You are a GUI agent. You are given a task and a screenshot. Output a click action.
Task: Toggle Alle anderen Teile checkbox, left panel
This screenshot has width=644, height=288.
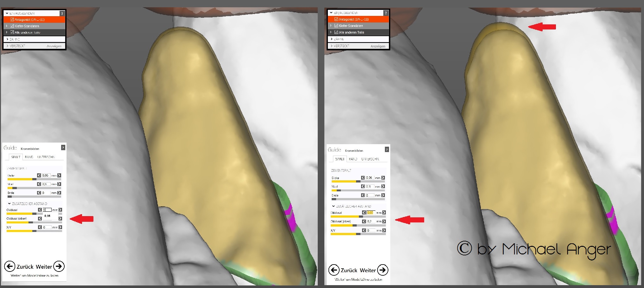[x=12, y=32]
